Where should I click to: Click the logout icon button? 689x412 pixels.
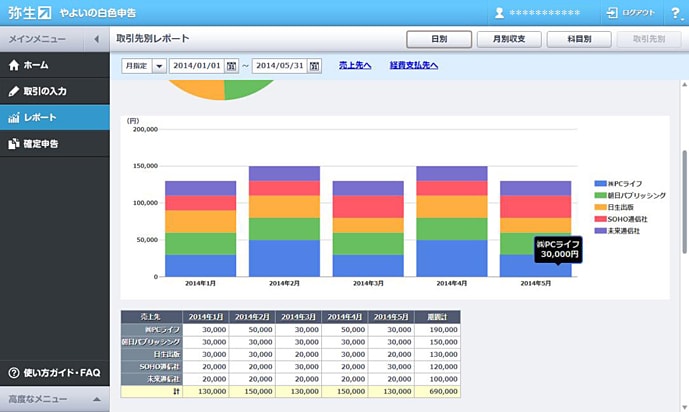pyautogui.click(x=611, y=12)
